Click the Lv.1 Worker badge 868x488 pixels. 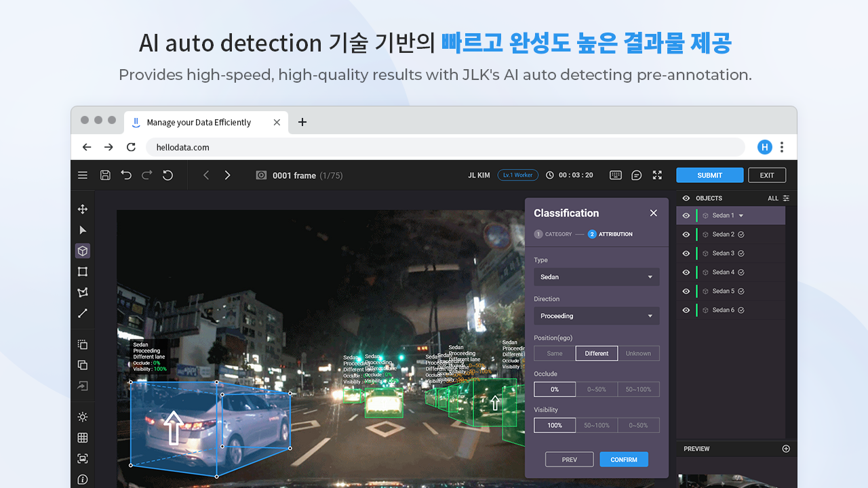[518, 175]
